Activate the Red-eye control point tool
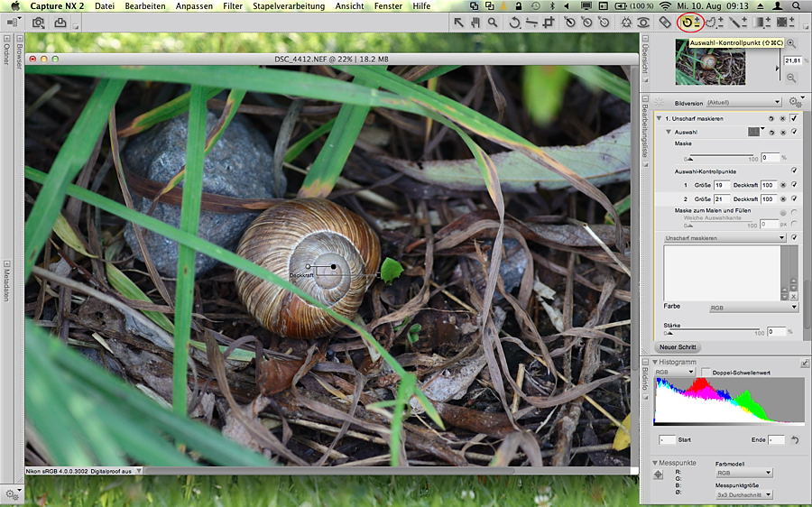Image resolution: width=812 pixels, height=507 pixels. pos(643,23)
